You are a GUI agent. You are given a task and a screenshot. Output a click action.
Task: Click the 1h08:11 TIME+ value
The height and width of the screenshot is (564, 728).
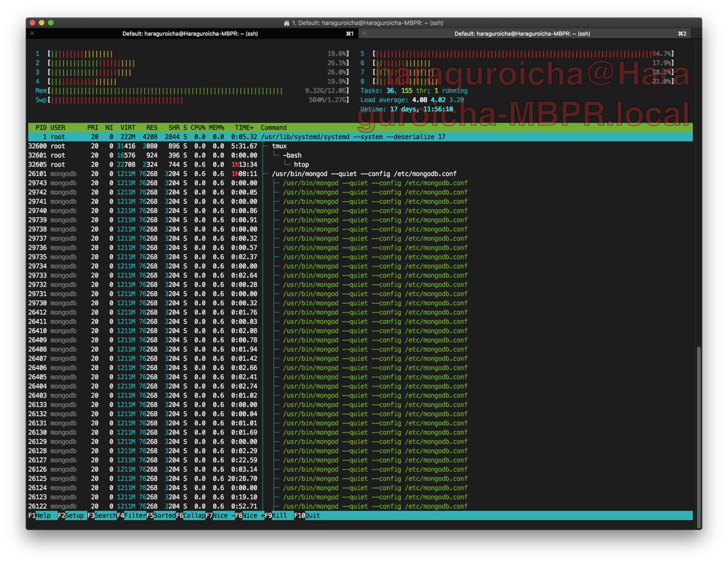click(244, 174)
